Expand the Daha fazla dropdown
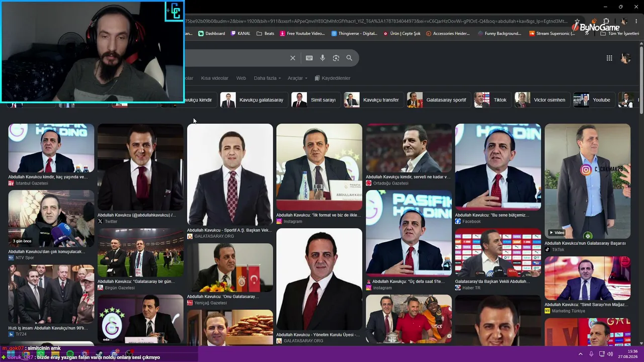This screenshot has height=362, width=644. coord(267,78)
